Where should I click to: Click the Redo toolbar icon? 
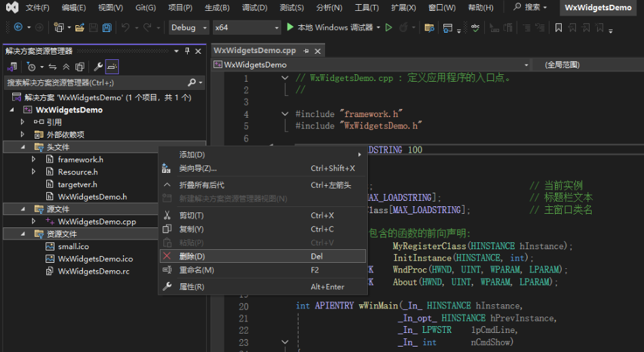147,27
